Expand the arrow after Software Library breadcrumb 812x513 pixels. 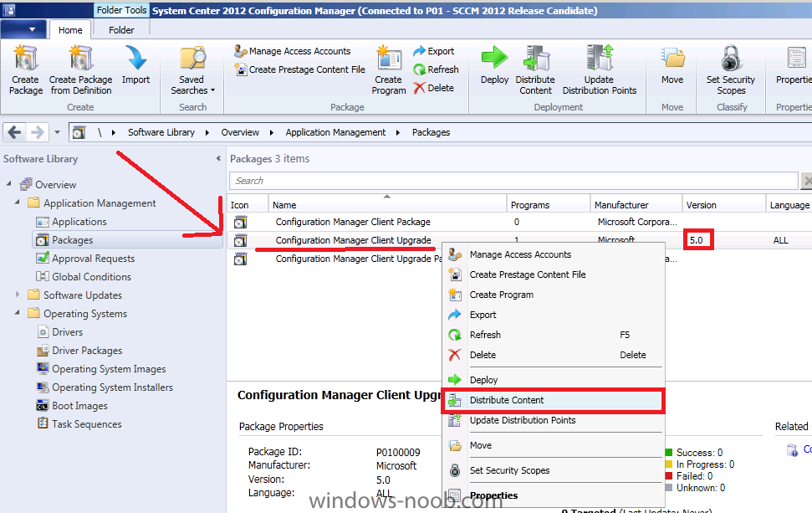click(x=207, y=132)
